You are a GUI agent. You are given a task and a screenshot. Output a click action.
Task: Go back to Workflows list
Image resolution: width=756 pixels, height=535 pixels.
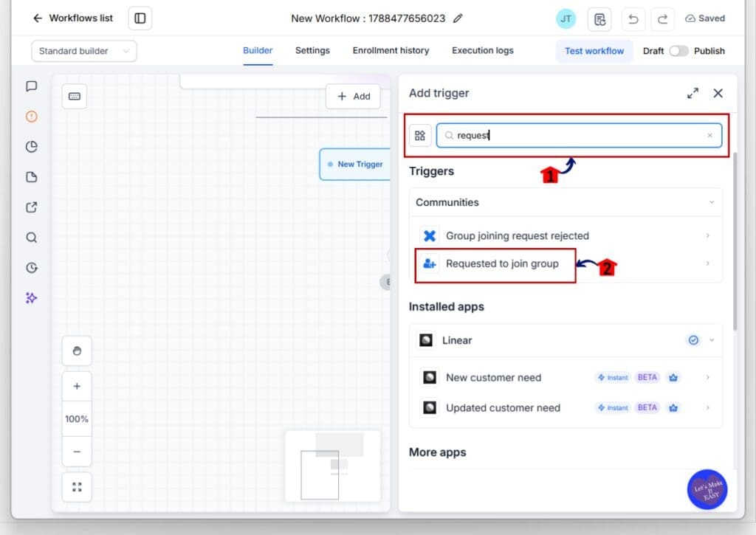click(72, 18)
